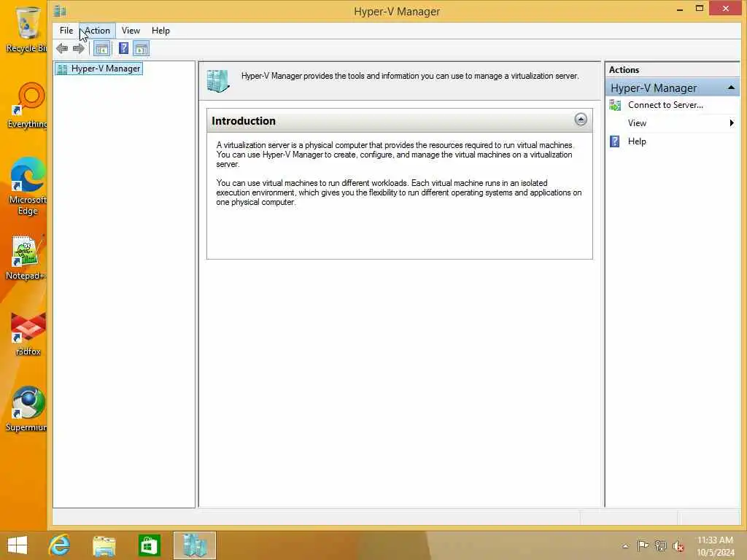Image resolution: width=747 pixels, height=560 pixels.
Task: Toggle Show/Hide Console Tree toolbar icon
Action: (101, 48)
